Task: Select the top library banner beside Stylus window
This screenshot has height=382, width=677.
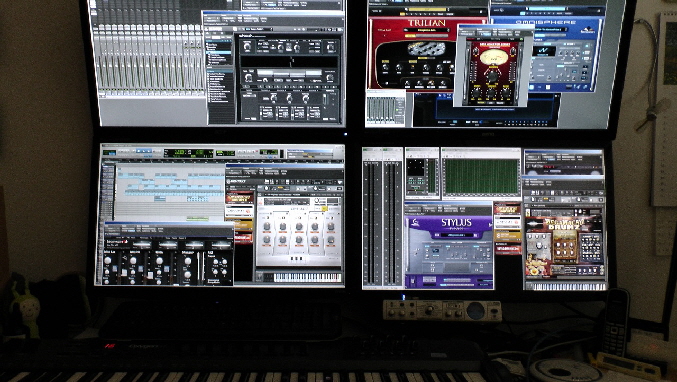Action: coord(508,209)
